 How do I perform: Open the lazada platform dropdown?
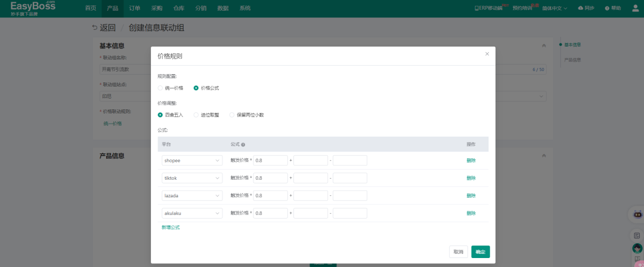pyautogui.click(x=192, y=196)
